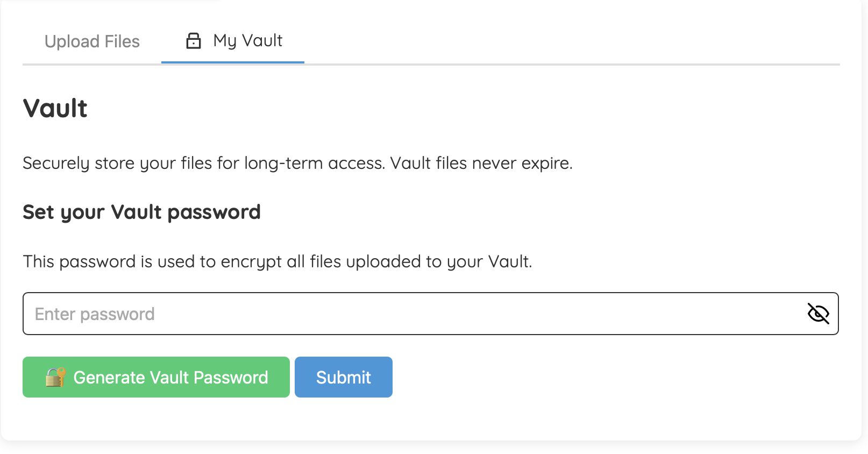Select the lock emoji on the green button
The height and width of the screenshot is (454, 868).
(55, 377)
